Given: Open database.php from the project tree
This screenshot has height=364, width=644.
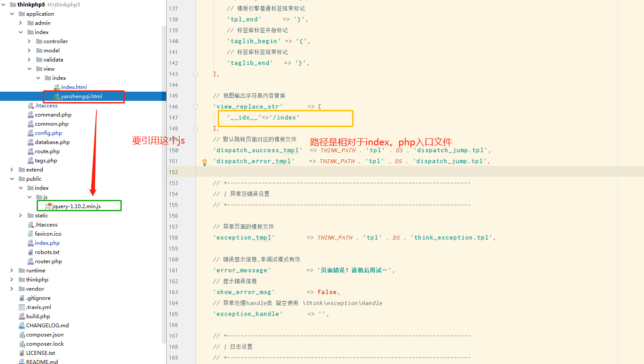Looking at the screenshot, I should coord(52,142).
